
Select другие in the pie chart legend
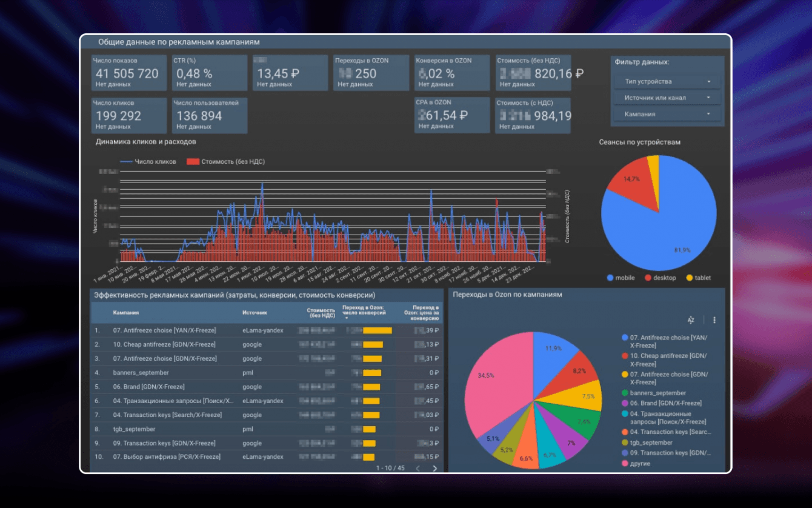point(640,464)
